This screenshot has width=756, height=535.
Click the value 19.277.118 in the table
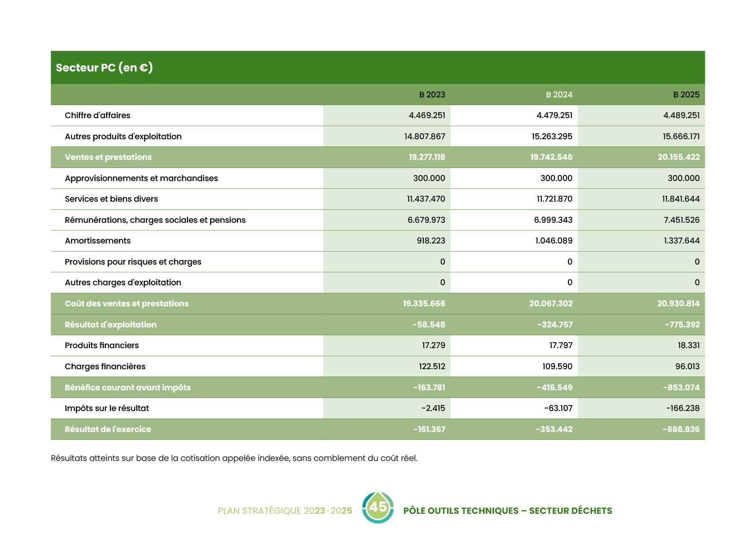tap(426, 157)
